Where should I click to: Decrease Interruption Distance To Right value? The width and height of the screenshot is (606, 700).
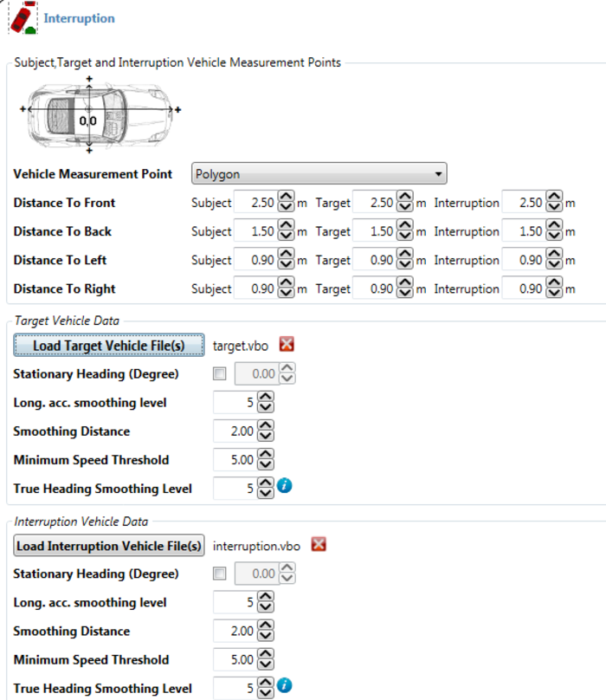click(554, 294)
